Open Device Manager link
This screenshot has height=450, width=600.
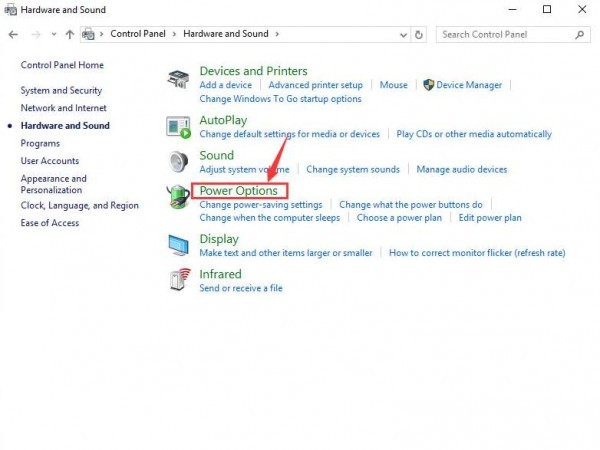(x=469, y=85)
